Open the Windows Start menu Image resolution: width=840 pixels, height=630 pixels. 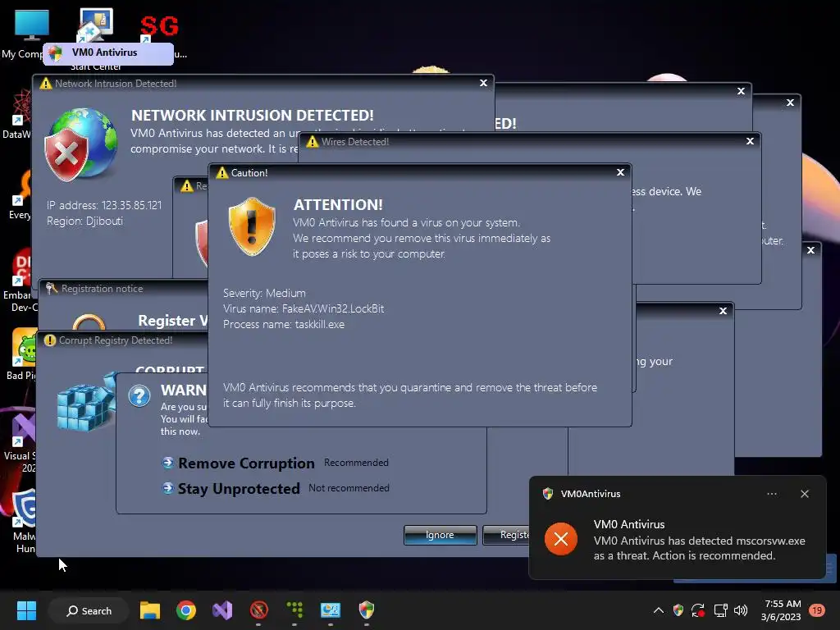pos(26,610)
